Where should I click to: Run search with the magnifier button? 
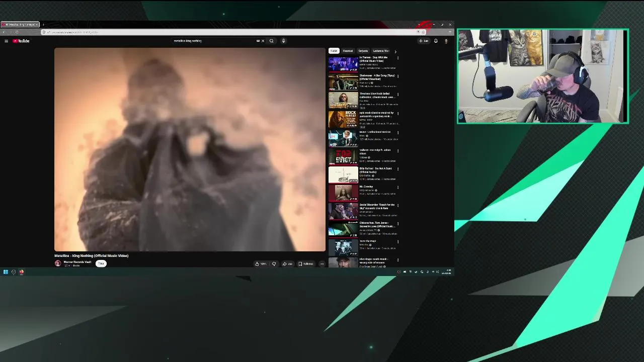(272, 41)
